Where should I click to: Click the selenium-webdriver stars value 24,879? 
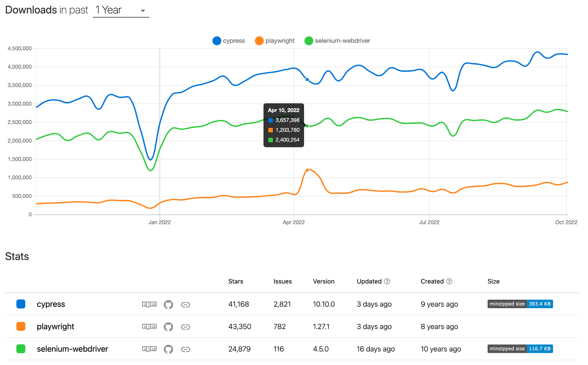(x=239, y=349)
